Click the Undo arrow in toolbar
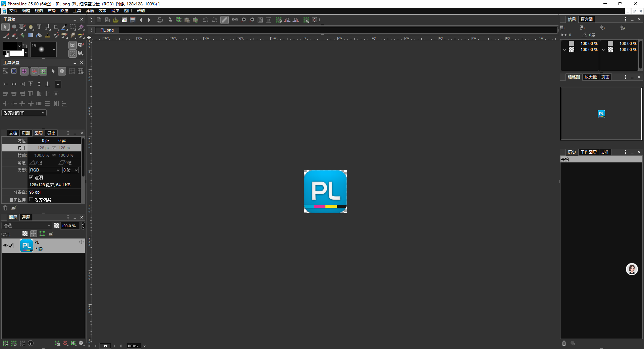The height and width of the screenshot is (349, 644). pyautogui.click(x=206, y=20)
